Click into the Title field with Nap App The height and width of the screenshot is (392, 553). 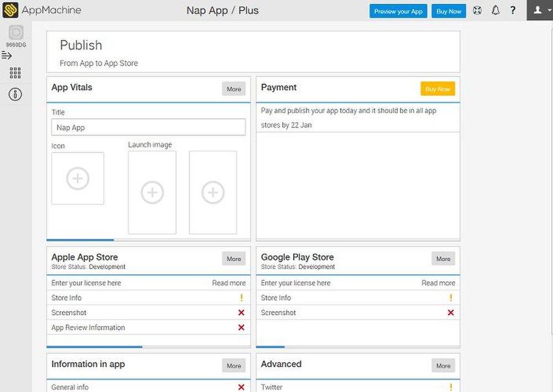[148, 127]
